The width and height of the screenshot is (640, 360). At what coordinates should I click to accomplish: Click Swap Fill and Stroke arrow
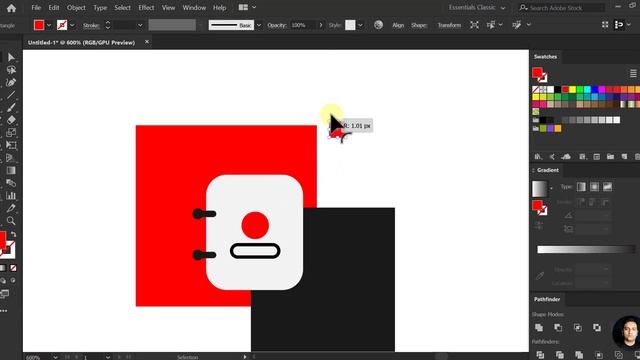[13, 234]
